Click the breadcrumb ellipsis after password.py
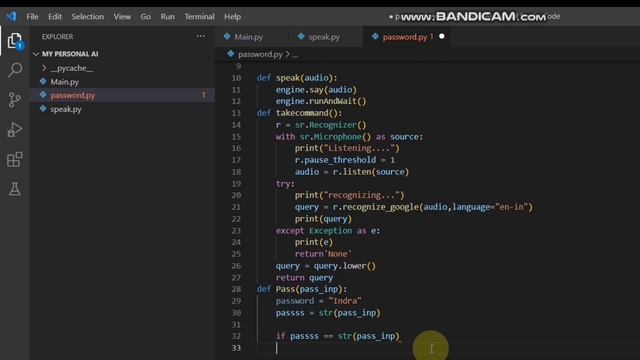640x360 pixels. tap(295, 54)
